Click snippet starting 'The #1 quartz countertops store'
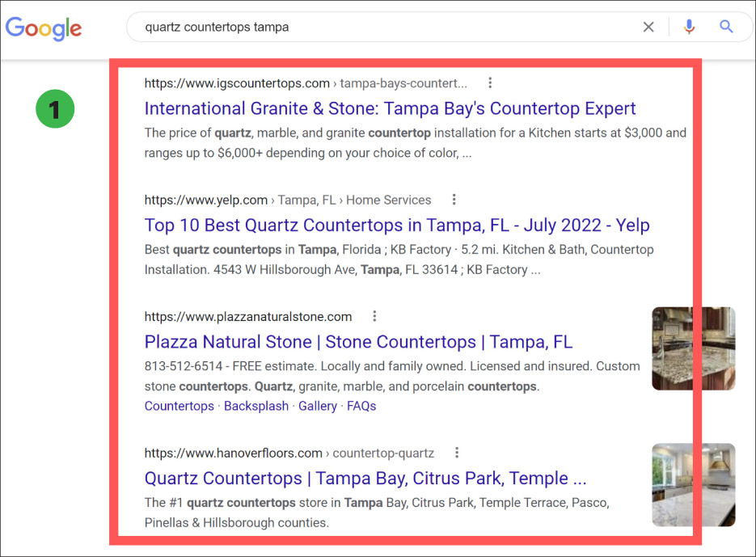This screenshot has width=756, height=557. point(377,513)
